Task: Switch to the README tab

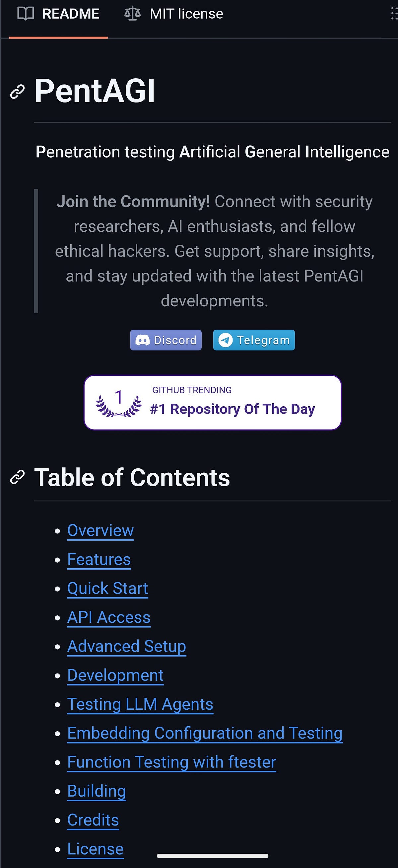Action: (58, 14)
